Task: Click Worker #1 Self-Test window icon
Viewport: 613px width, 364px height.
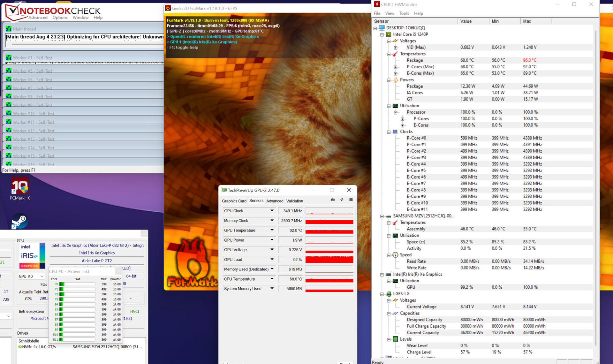Action: (x=9, y=57)
